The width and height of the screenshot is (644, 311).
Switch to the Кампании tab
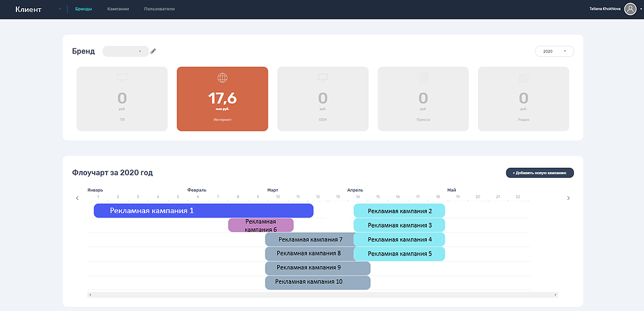click(x=118, y=9)
